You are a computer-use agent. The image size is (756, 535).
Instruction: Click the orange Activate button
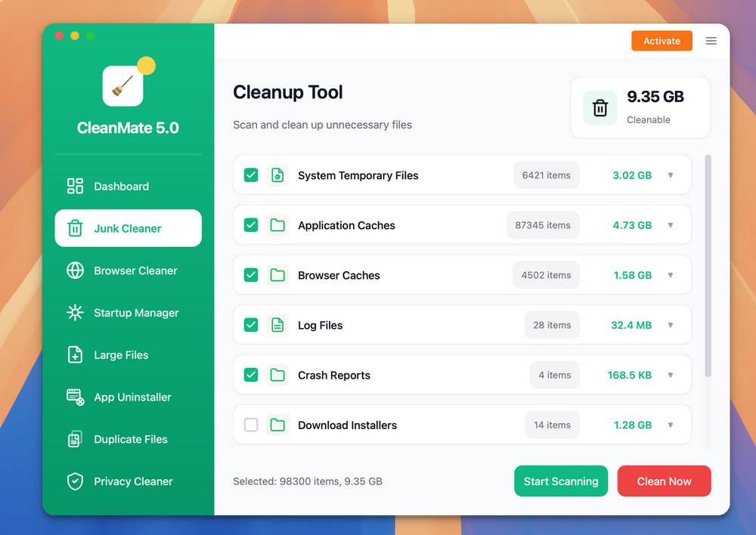pyautogui.click(x=662, y=41)
